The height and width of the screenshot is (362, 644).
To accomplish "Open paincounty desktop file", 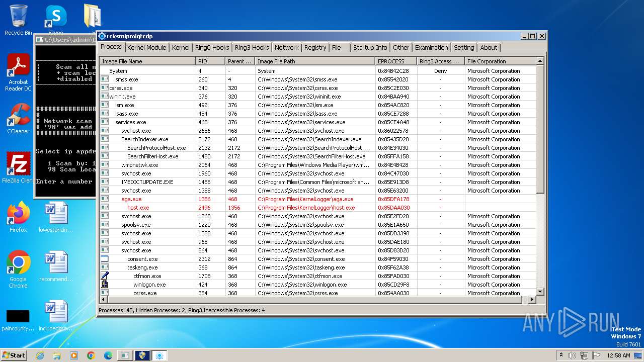I will tap(18, 320).
